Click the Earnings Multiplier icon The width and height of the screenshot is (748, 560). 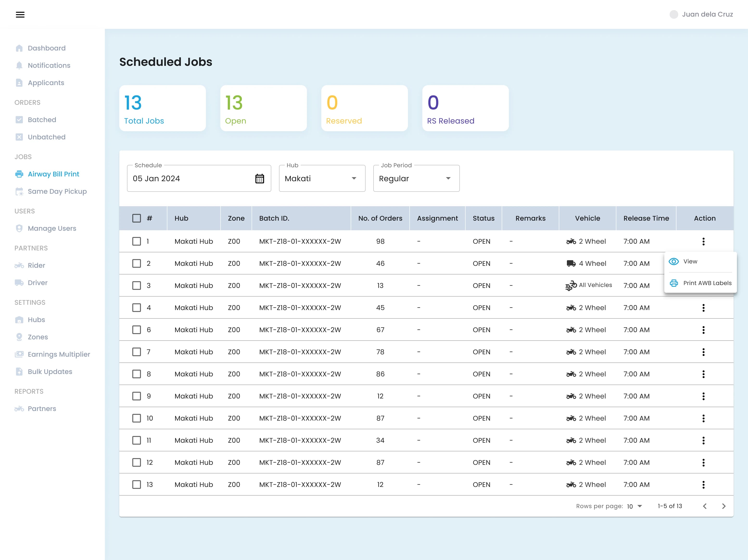click(19, 354)
